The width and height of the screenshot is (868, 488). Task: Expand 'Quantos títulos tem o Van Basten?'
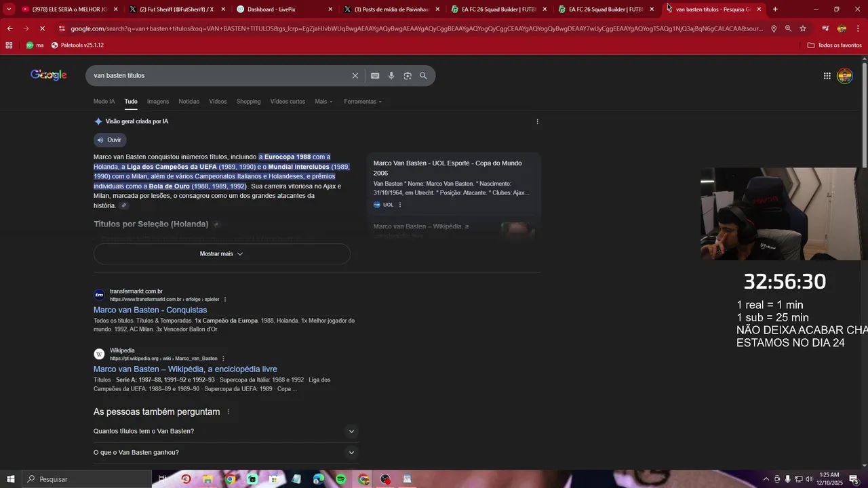click(225, 431)
